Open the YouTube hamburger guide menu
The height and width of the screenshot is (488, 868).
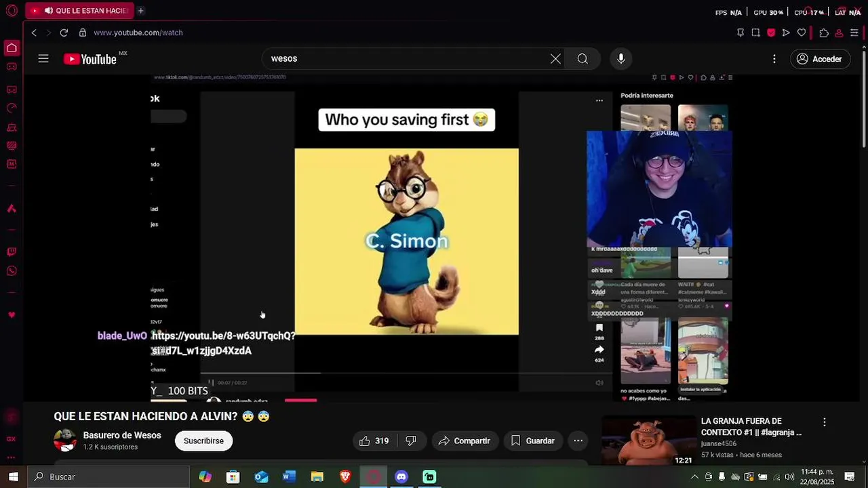43,59
